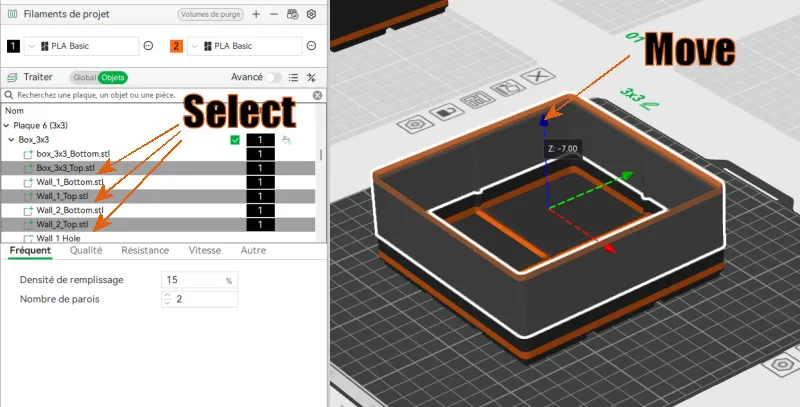Collapse the Plaque 6 (3x3) tree node
800x407 pixels.
[x=6, y=125]
